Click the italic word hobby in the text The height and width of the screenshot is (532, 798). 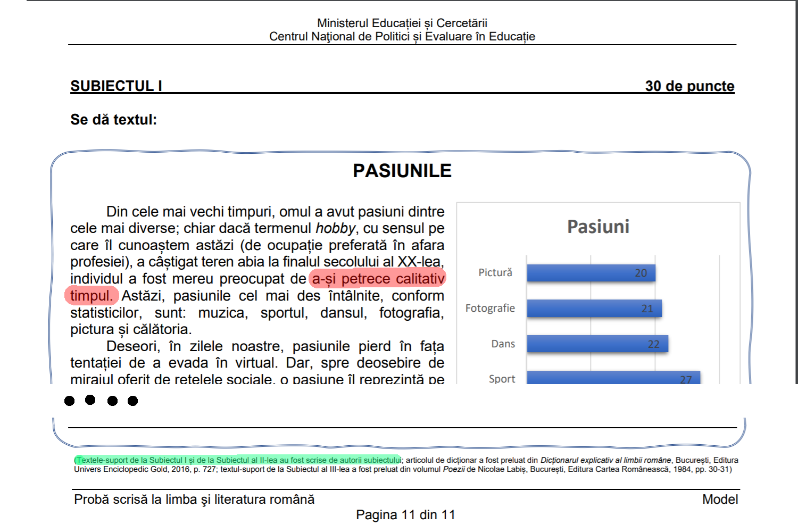(335, 228)
